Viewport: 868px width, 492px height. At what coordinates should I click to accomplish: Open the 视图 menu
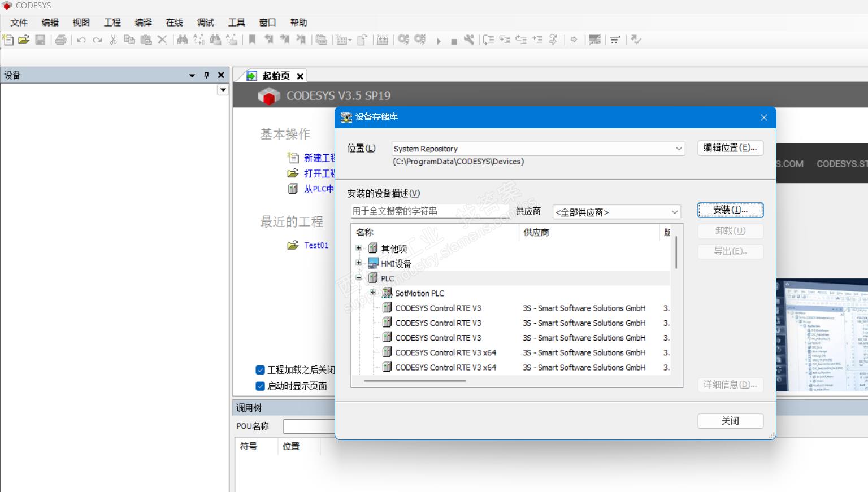81,23
